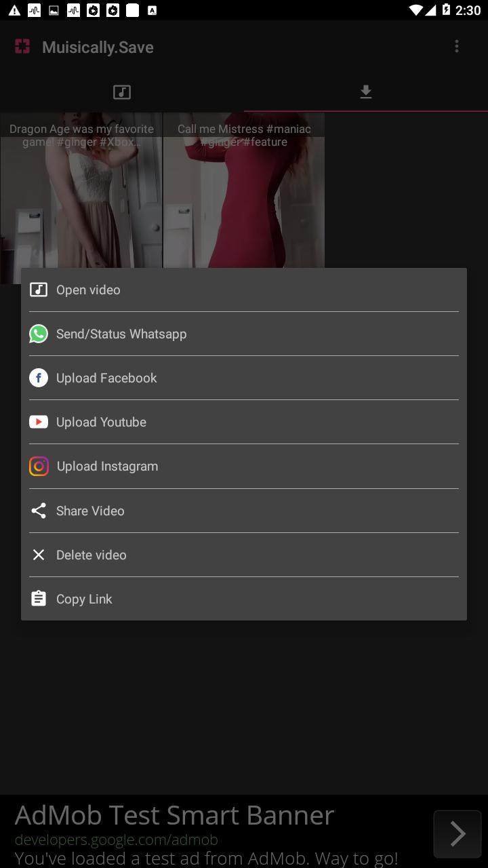Tap the 2:30 clock in status bar

468,10
